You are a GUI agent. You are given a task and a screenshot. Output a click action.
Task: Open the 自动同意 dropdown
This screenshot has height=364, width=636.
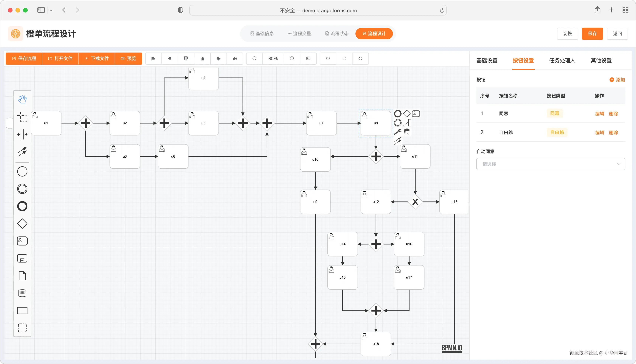coord(551,164)
